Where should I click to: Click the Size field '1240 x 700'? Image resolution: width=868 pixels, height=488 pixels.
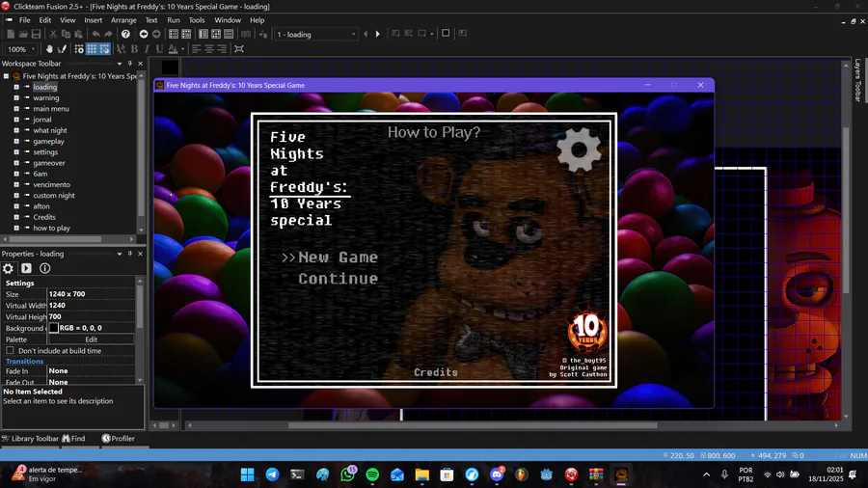pos(91,294)
